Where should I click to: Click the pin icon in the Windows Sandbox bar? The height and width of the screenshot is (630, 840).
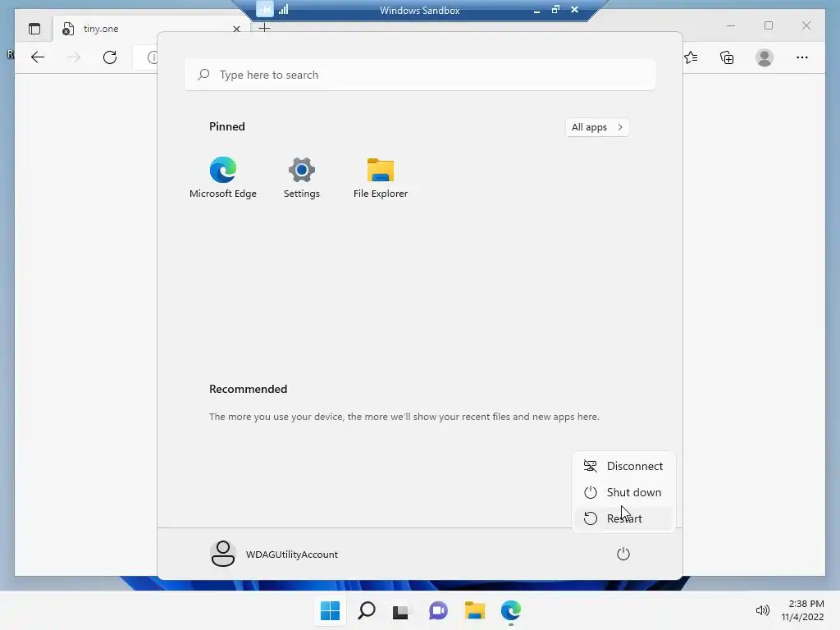[265, 9]
